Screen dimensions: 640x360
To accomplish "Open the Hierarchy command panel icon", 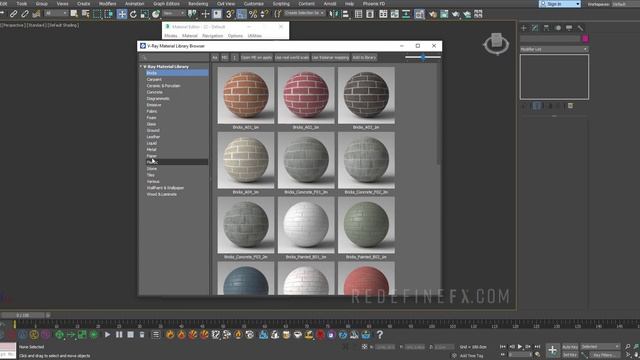I will [x=546, y=28].
